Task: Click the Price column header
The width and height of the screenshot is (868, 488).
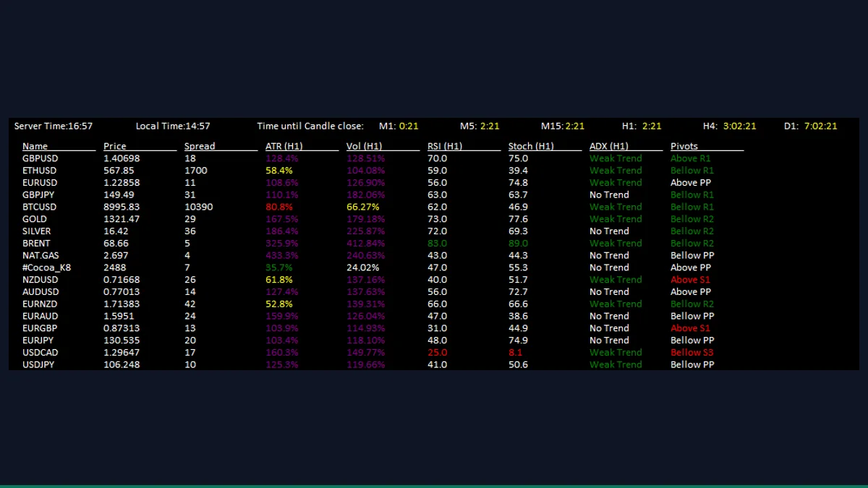Action: tap(115, 146)
